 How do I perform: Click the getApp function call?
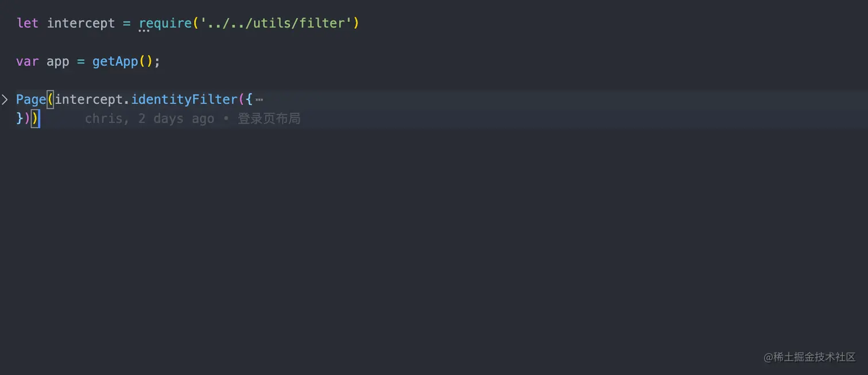pyautogui.click(x=115, y=61)
